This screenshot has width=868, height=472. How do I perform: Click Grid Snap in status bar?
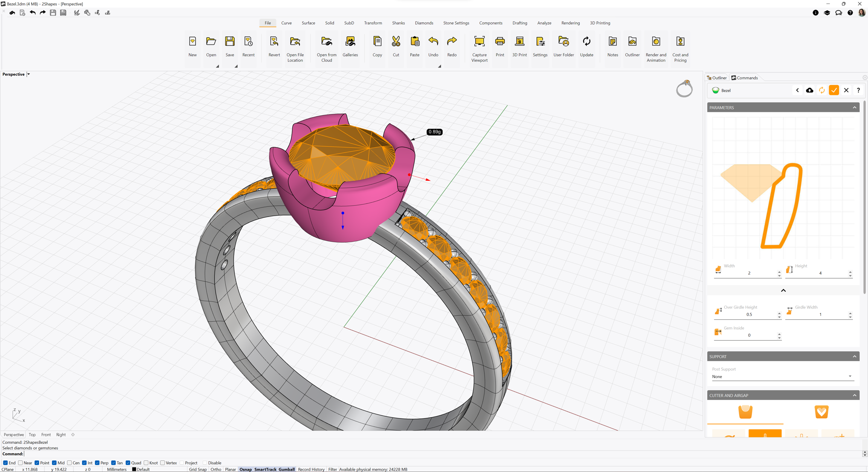[198, 469]
